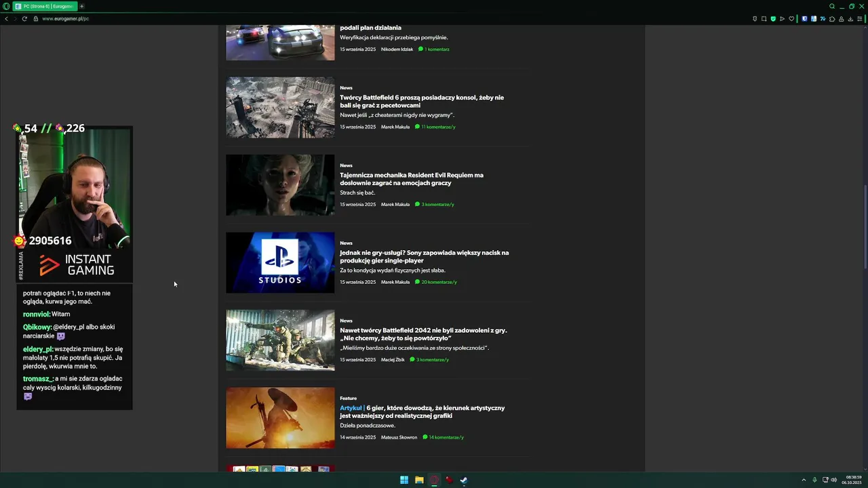This screenshot has width=868, height=488.
Task: Open the Battlefield 6 console players headline
Action: tap(422, 102)
